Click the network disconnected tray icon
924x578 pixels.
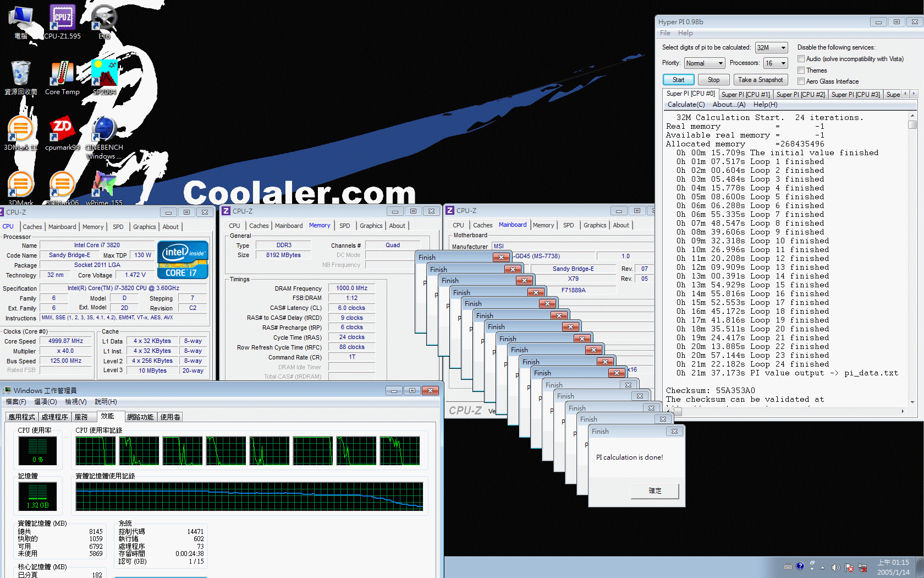click(x=862, y=568)
